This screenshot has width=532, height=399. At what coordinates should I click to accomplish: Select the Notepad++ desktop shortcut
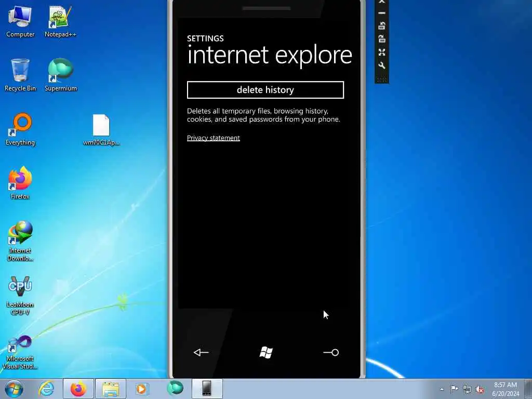(x=60, y=21)
